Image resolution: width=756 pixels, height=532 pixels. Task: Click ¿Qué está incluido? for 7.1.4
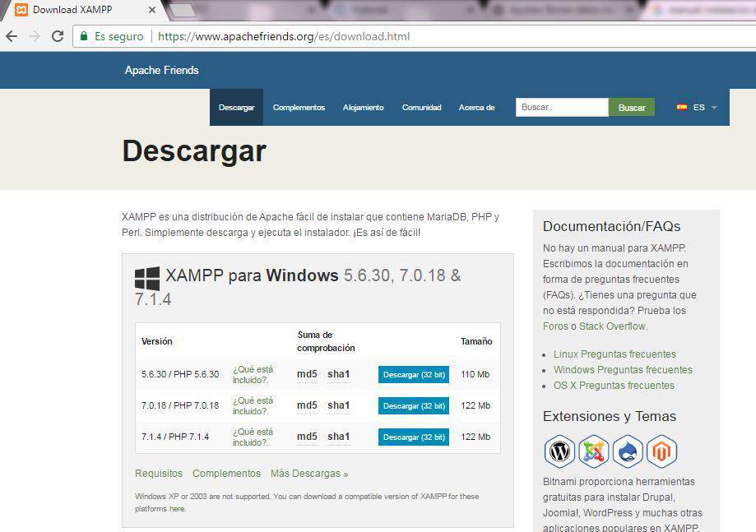click(253, 437)
